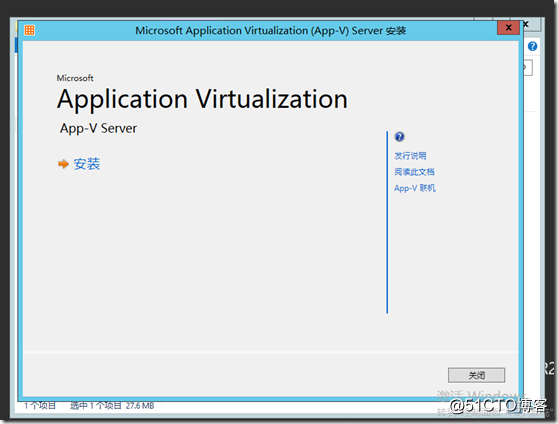Click the orange arrow icon beside 安装

tap(63, 164)
